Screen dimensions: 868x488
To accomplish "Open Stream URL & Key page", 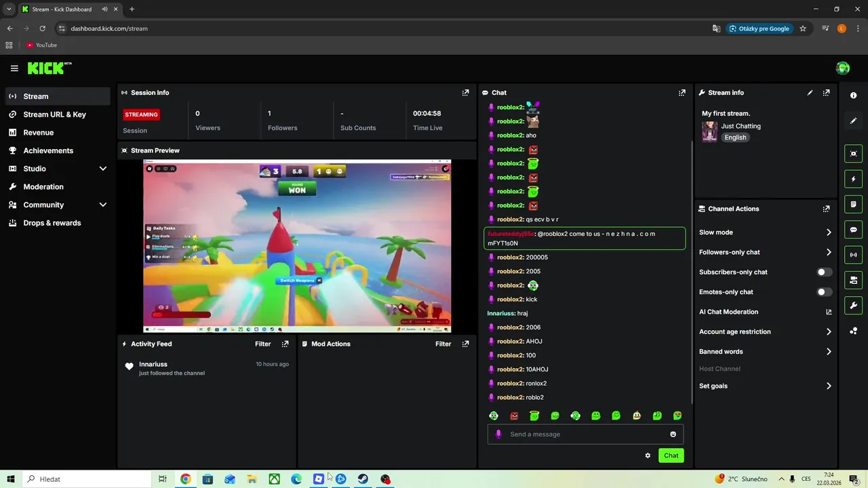I will pos(58,115).
